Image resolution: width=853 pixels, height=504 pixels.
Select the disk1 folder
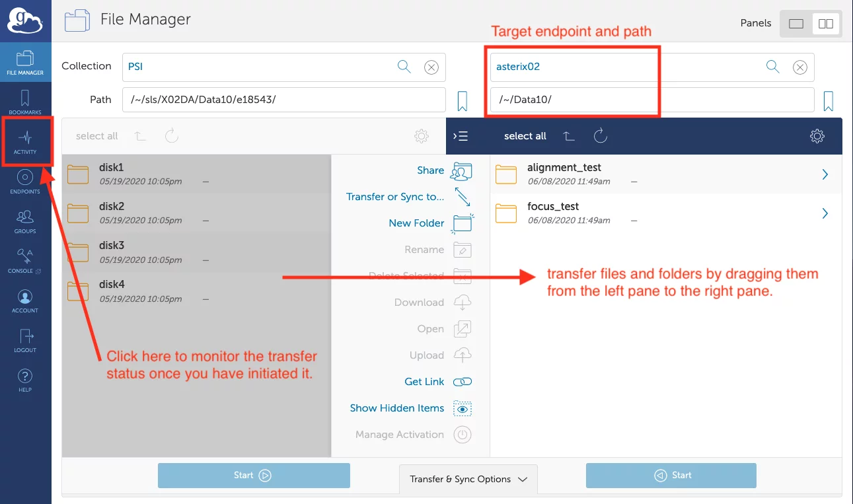[x=196, y=174]
